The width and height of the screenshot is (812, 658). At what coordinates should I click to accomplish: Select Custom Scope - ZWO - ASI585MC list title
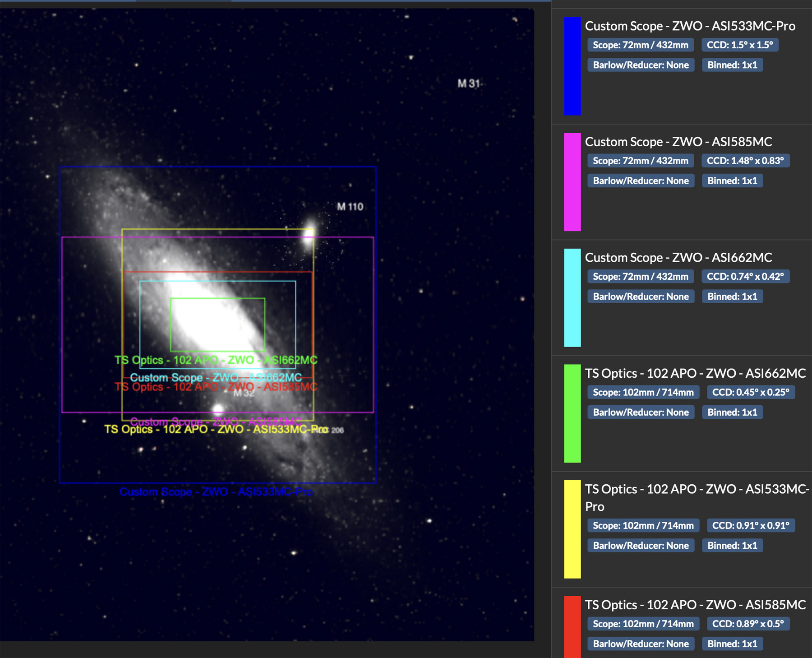click(x=678, y=142)
